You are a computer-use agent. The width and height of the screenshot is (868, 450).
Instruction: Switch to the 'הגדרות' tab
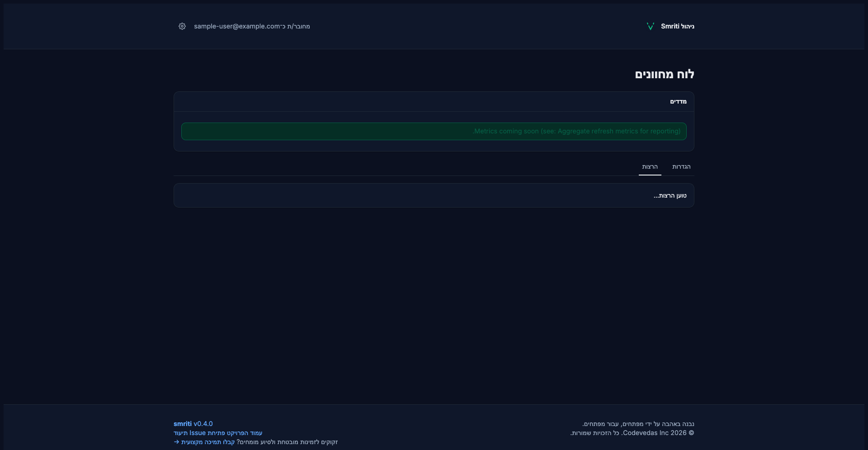tap(681, 167)
